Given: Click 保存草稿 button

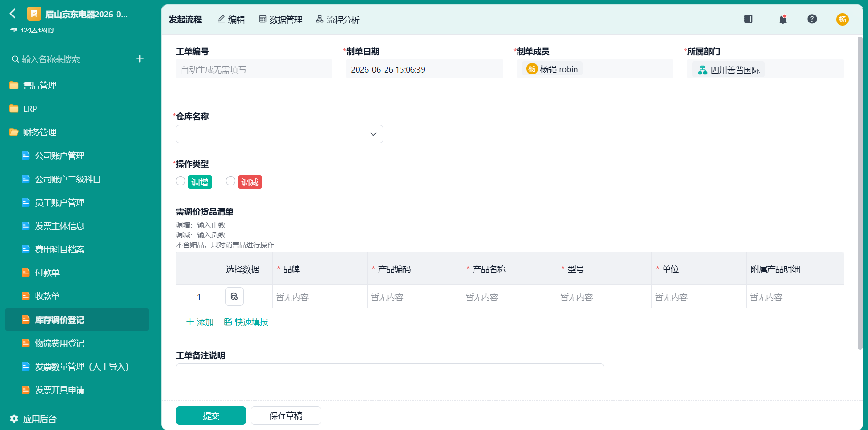Looking at the screenshot, I should tap(286, 415).
